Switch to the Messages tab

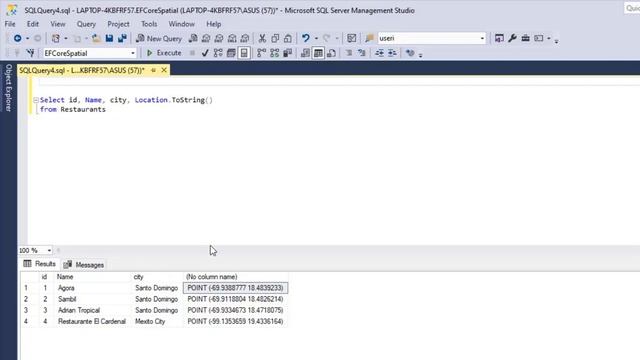[84, 265]
